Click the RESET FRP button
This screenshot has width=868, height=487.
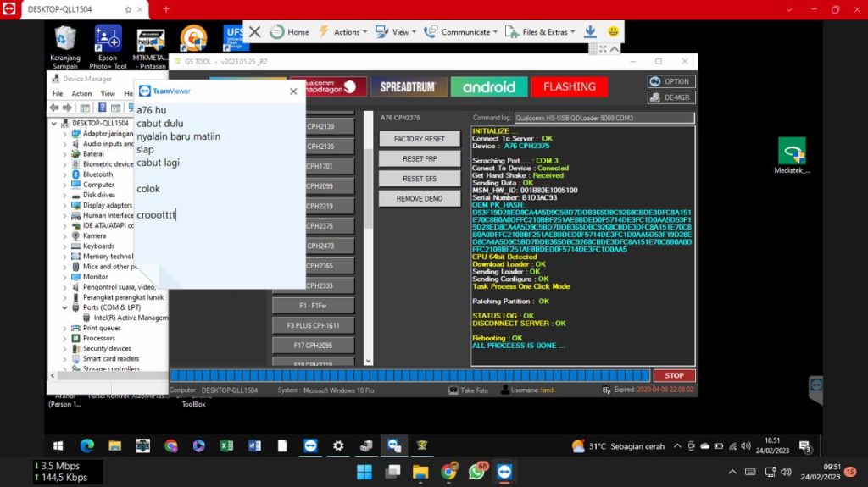[x=419, y=159]
